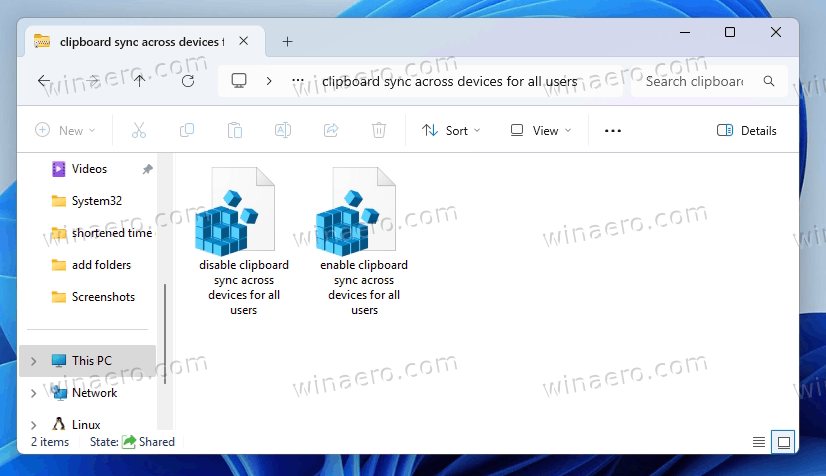
Task: Minimize the File Explorer window
Action: 685,32
